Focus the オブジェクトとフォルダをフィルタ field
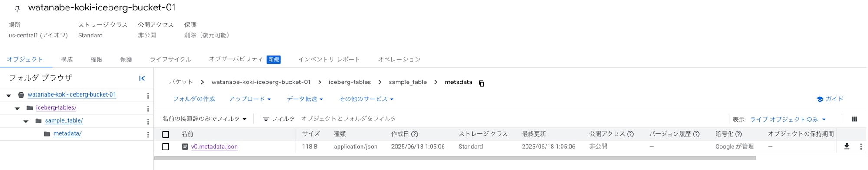868x170 pixels. tap(512, 119)
